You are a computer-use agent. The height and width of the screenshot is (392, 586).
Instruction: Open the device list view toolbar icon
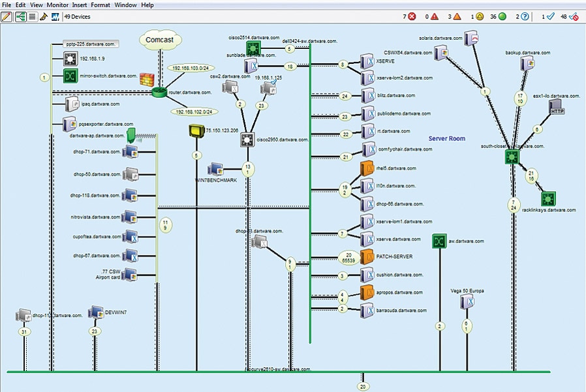tap(31, 17)
